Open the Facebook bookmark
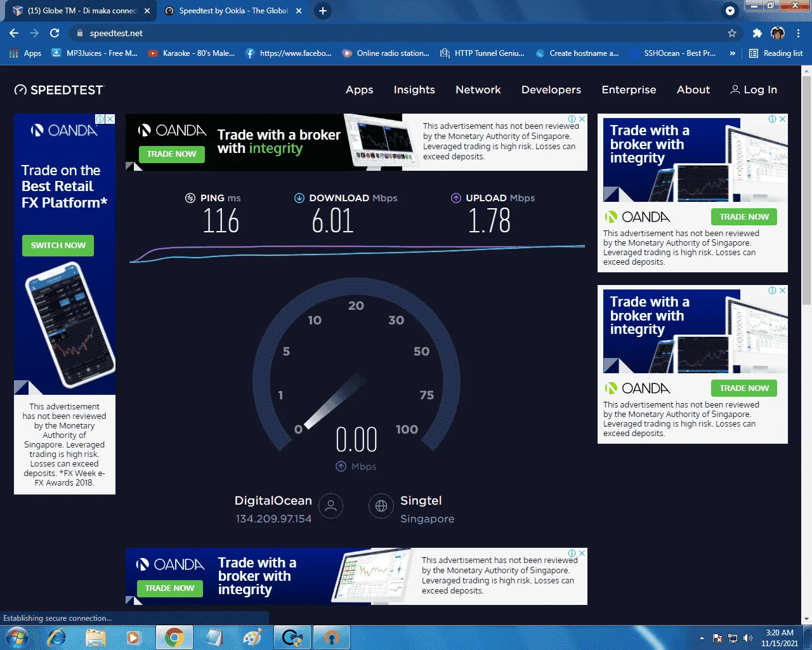812x650 pixels. [289, 53]
